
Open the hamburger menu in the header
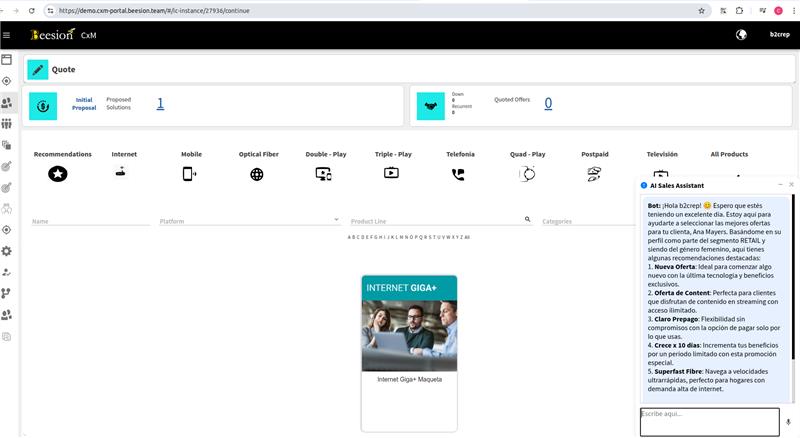7,35
